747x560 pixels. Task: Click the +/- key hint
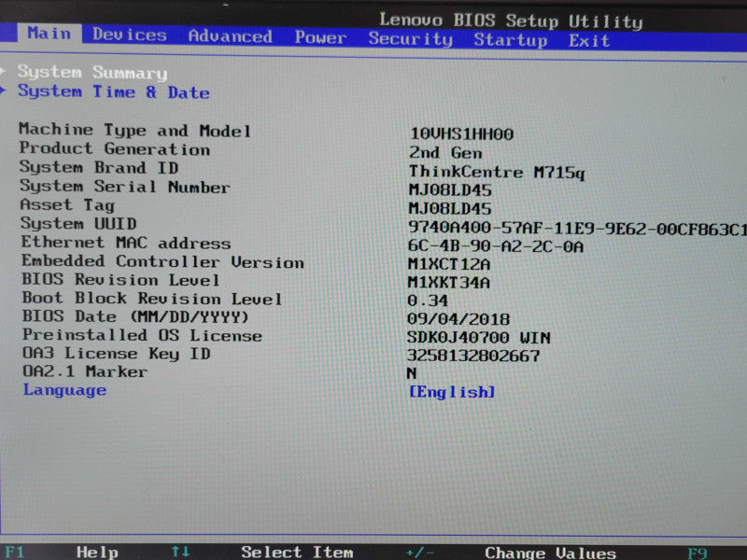(x=419, y=553)
